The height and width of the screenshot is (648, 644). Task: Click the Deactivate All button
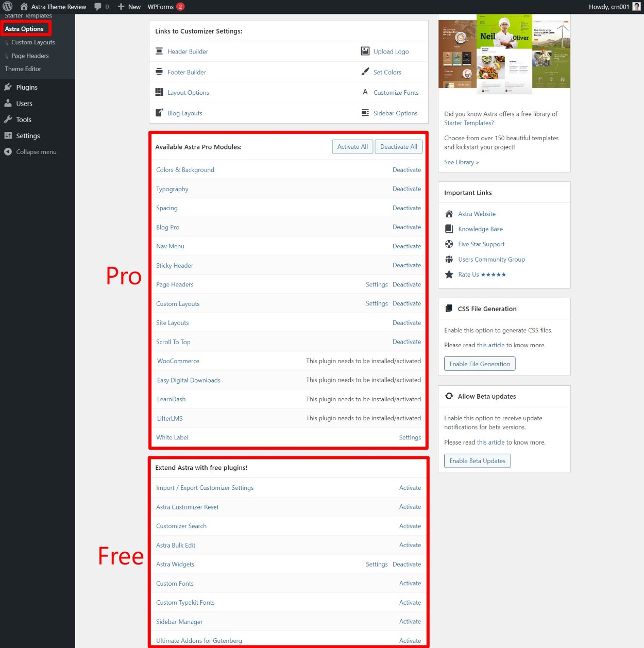pos(399,147)
